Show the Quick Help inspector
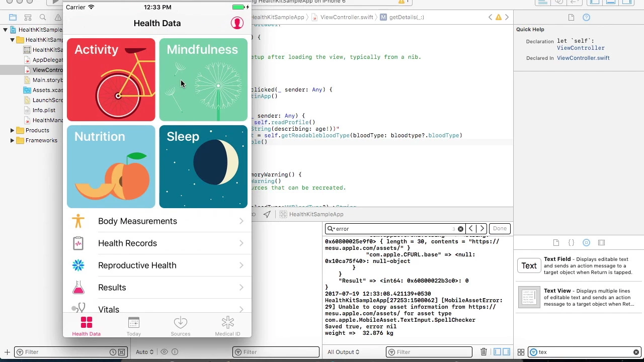Image resolution: width=644 pixels, height=362 pixels. [x=586, y=17]
